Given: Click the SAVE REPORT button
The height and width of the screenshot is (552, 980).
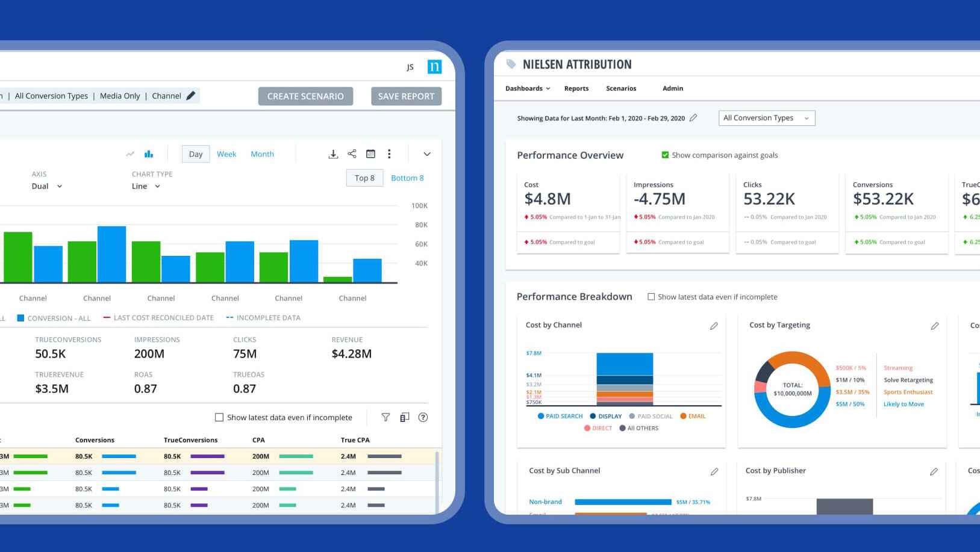Looking at the screenshot, I should tap(406, 96).
